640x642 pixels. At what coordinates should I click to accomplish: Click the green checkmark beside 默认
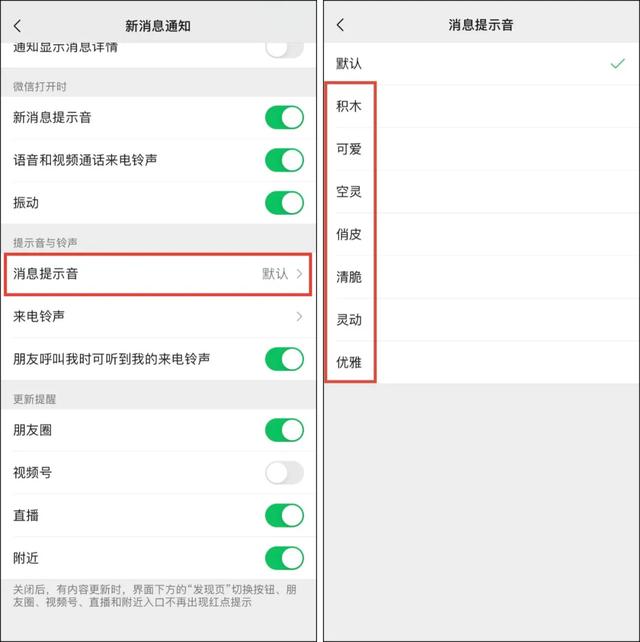click(617, 63)
